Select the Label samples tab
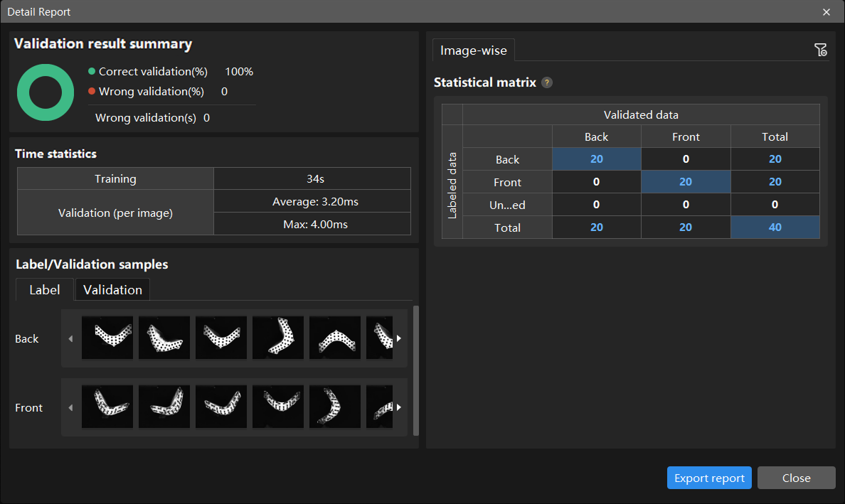This screenshot has width=845, height=504. [45, 290]
